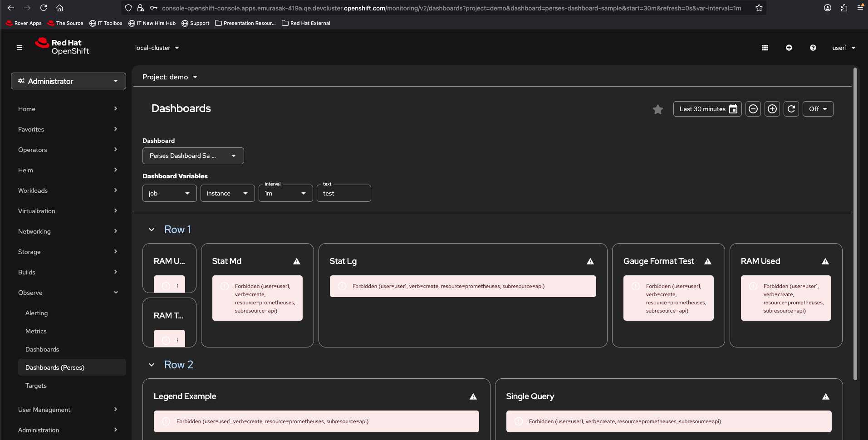This screenshot has width=868, height=440.
Task: Click the warning icon on Stat Lg panel
Action: click(x=590, y=261)
